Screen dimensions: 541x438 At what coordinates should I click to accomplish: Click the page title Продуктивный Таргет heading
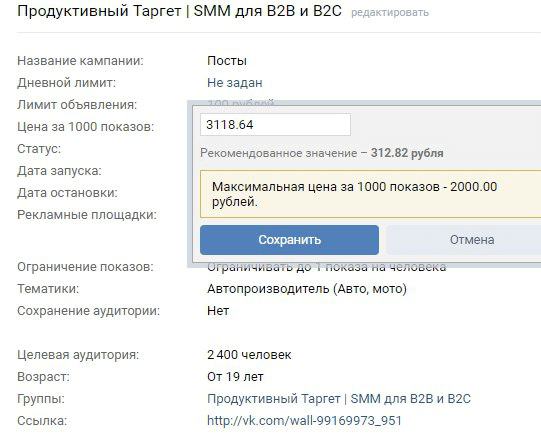tap(179, 11)
